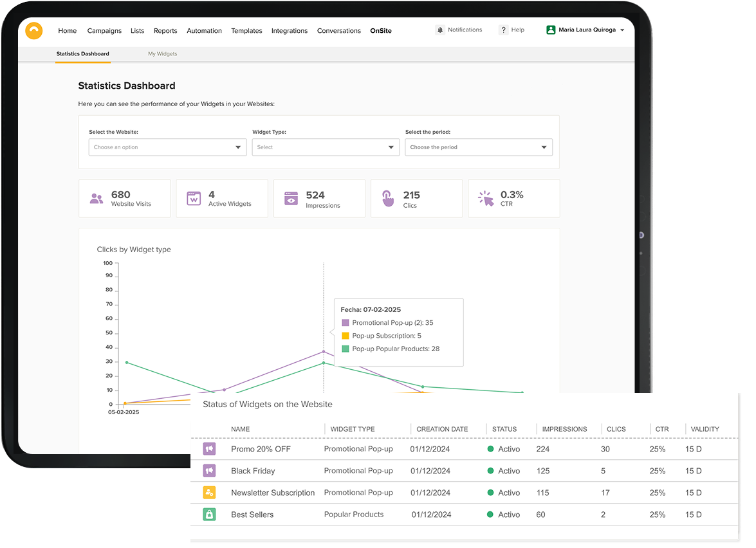Open Maria Laura Quiroga account menu
The image size is (756, 548).
[585, 30]
